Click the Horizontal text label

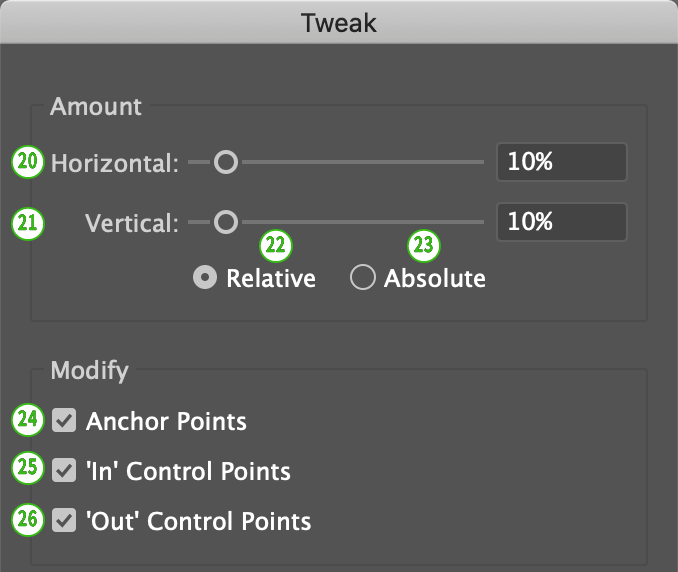click(115, 163)
